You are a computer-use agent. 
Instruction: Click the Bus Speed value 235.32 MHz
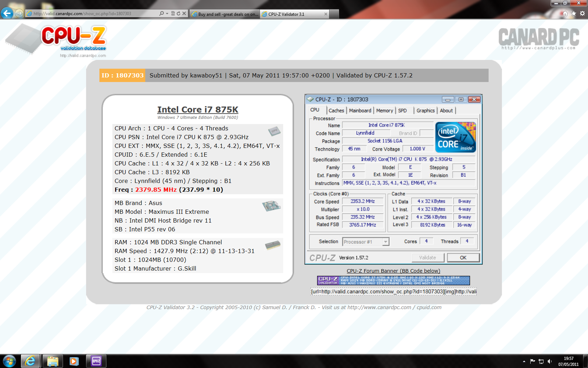(363, 217)
